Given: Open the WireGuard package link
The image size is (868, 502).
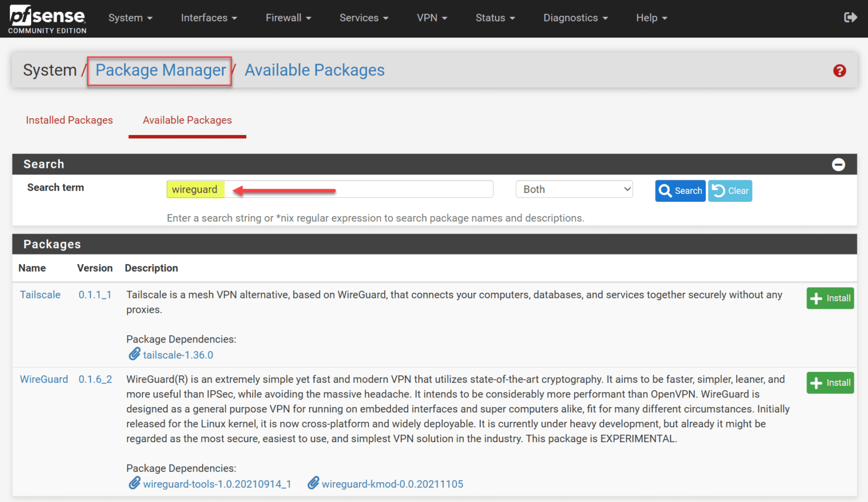Looking at the screenshot, I should [44, 379].
